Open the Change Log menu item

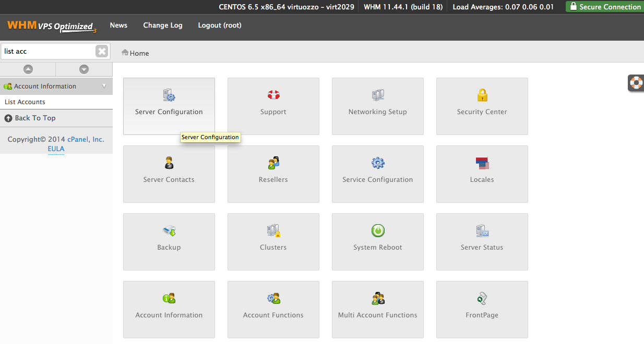163,25
